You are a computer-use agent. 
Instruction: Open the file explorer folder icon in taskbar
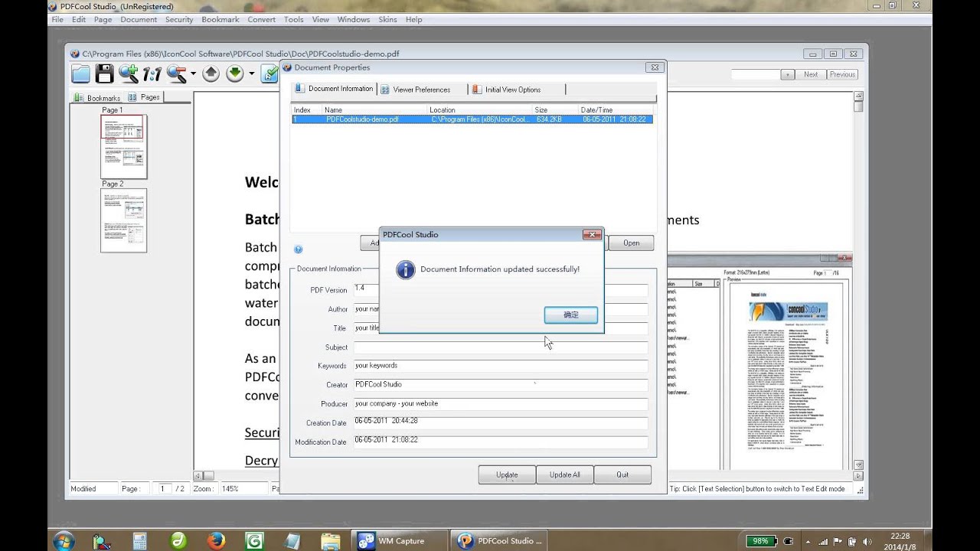(x=331, y=540)
